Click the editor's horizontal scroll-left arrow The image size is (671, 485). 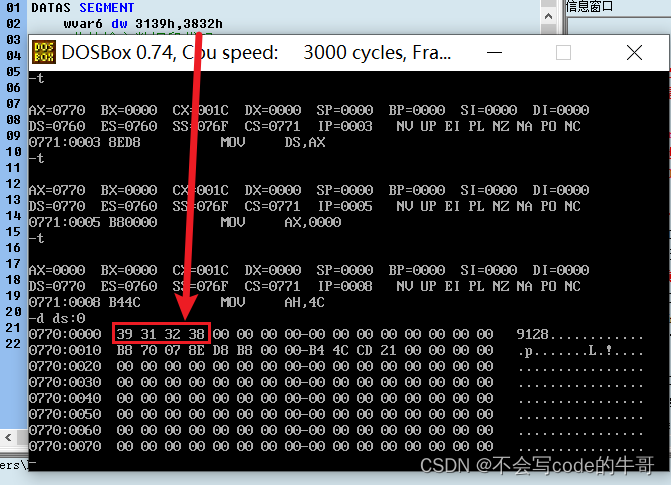(x=8, y=437)
